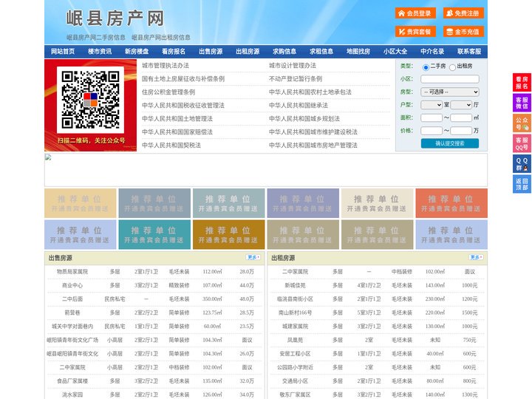Image resolution: width=532 pixels, height=399 pixels.
Task: Open the 金币充值 coin recharge button
Action: coord(463,32)
